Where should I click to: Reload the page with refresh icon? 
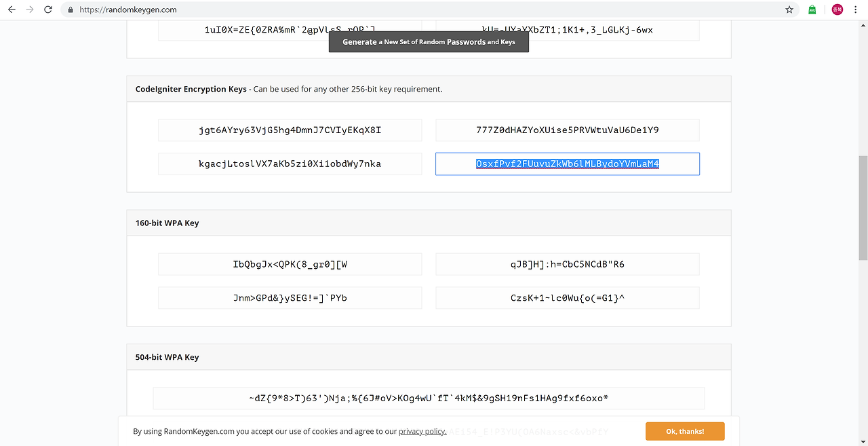pyautogui.click(x=48, y=10)
